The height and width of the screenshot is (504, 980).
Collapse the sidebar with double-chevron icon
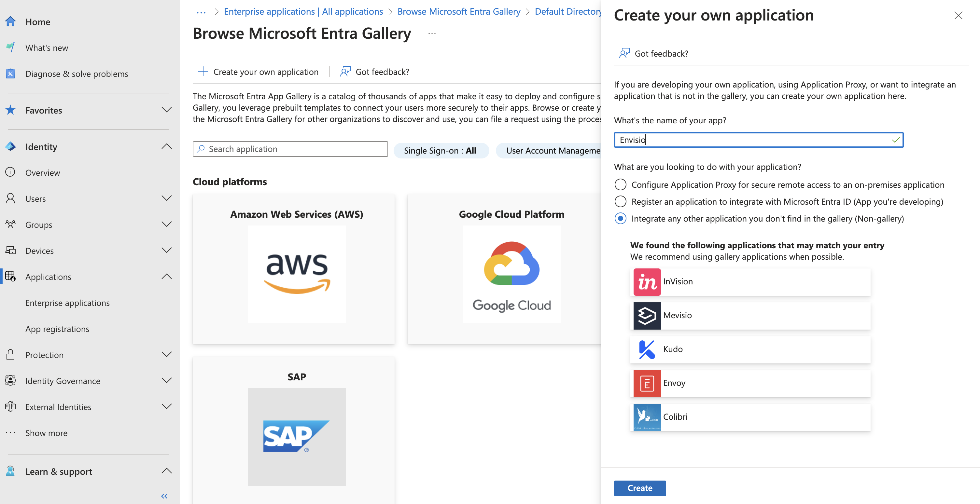(164, 496)
